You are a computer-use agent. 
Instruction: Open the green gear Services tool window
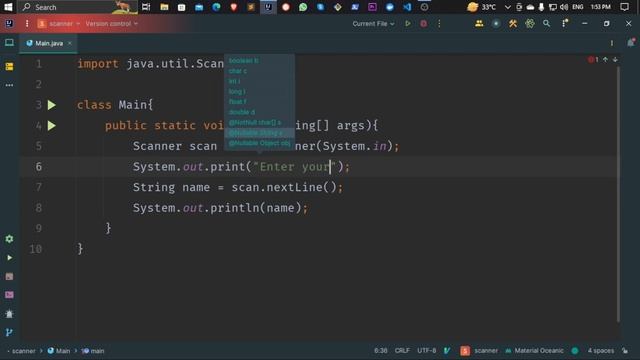pyautogui.click(x=9, y=239)
